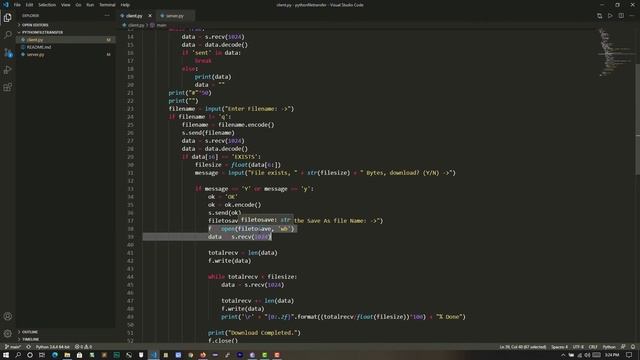
Task: Change CRLF end of line sequence
Action: pyautogui.click(x=593, y=347)
